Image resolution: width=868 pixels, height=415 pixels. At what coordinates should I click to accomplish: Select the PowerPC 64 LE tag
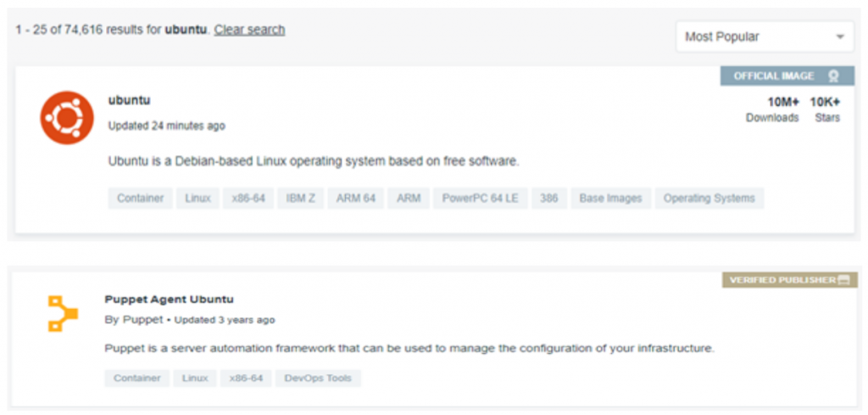(x=480, y=199)
